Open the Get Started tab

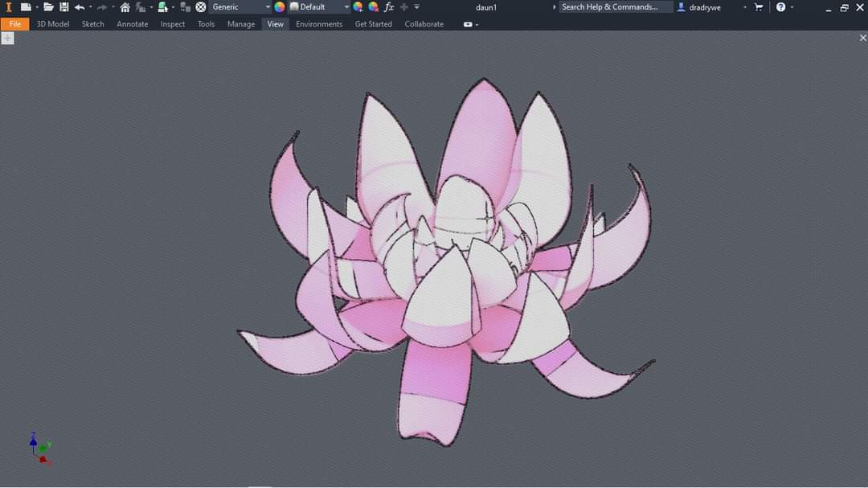pos(373,24)
